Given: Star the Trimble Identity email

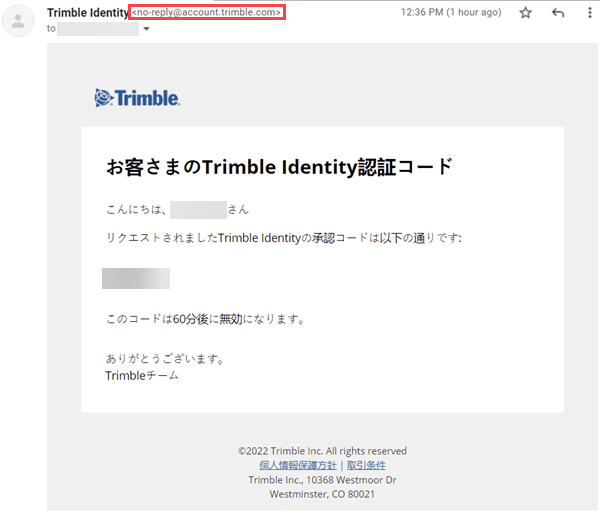Looking at the screenshot, I should click(x=525, y=13).
